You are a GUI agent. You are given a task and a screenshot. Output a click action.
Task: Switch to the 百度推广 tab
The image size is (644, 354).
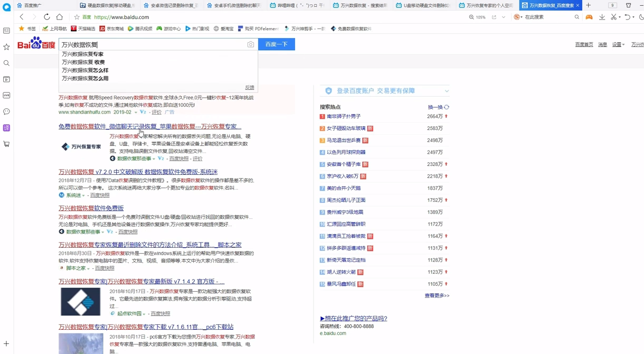click(44, 5)
